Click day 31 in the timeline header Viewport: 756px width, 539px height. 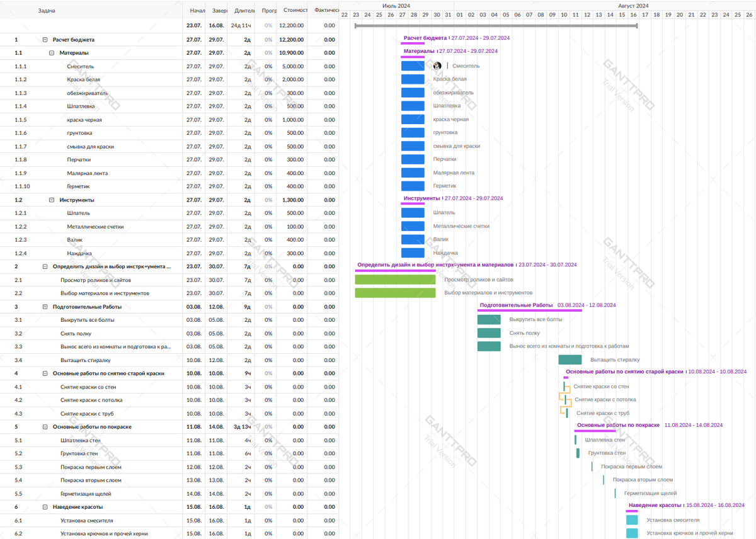tap(448, 15)
